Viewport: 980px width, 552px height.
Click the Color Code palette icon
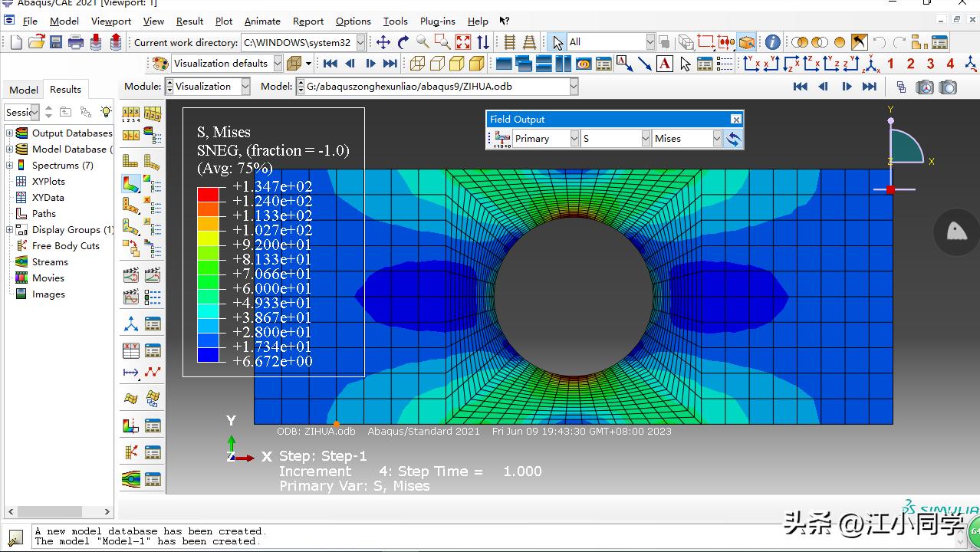coord(160,64)
